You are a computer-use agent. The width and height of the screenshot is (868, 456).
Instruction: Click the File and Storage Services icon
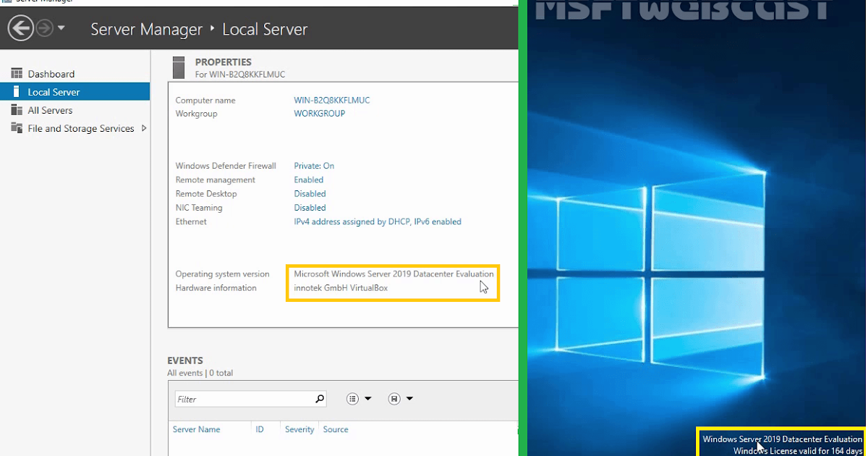pyautogui.click(x=16, y=128)
